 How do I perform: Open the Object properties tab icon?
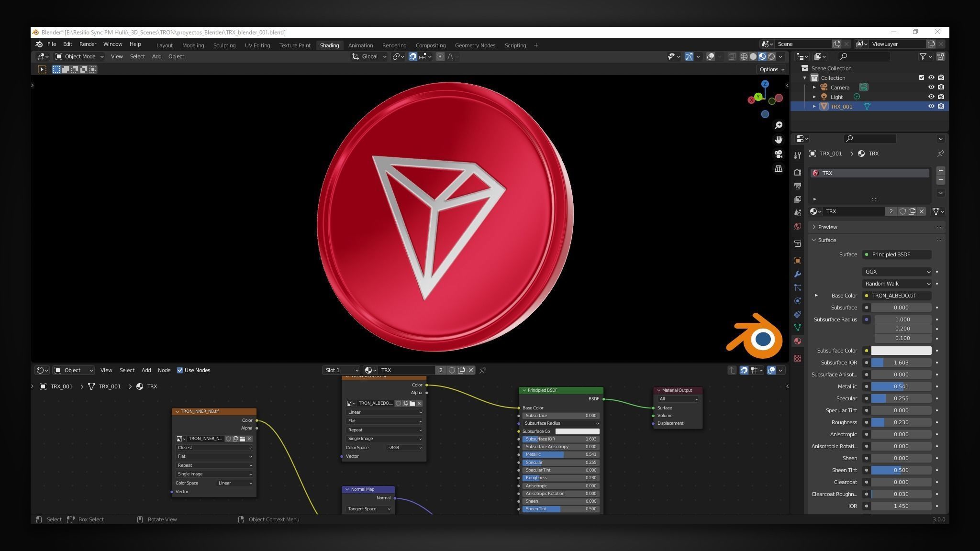[797, 261]
